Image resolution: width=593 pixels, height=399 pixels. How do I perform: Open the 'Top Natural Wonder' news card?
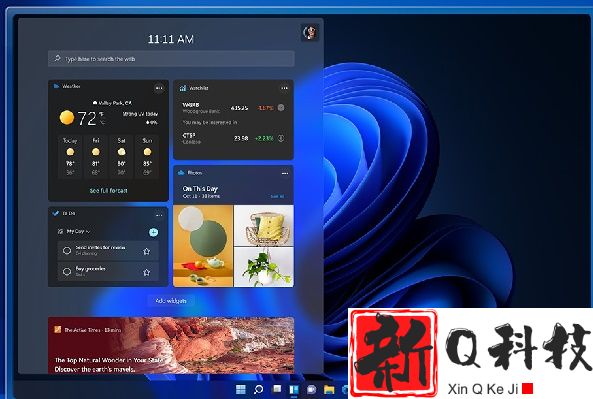click(x=171, y=345)
